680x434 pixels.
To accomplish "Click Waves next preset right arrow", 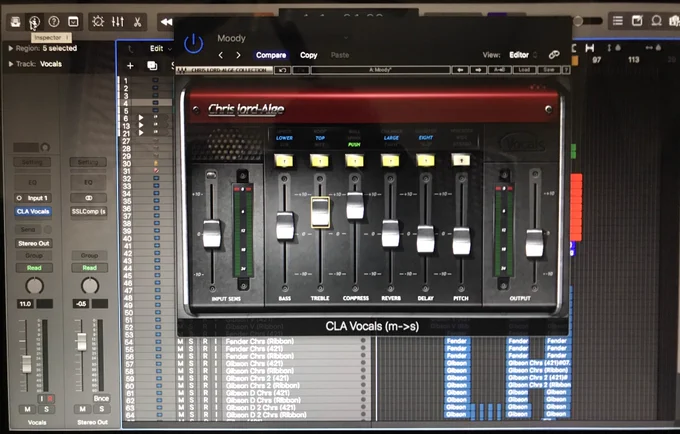I will pos(478,70).
